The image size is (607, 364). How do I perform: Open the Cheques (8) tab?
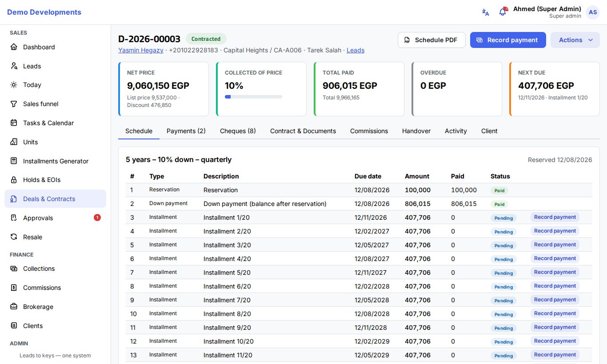click(x=238, y=131)
